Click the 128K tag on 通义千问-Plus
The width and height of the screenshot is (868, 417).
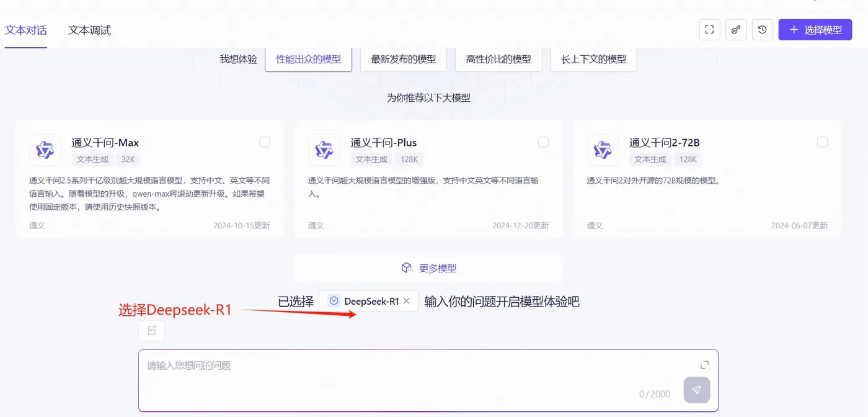coord(409,159)
